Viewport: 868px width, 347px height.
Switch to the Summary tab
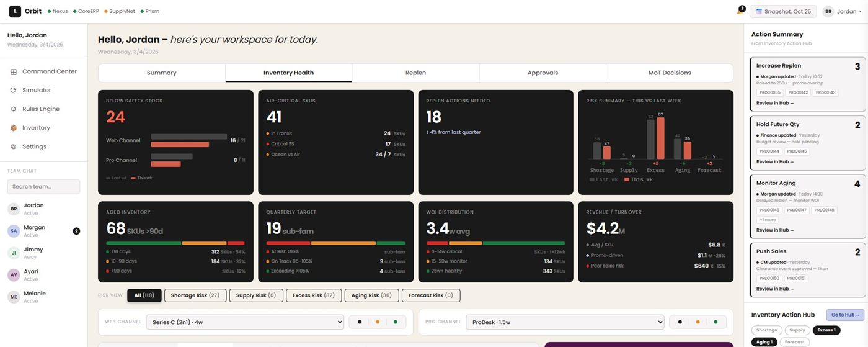(162, 73)
